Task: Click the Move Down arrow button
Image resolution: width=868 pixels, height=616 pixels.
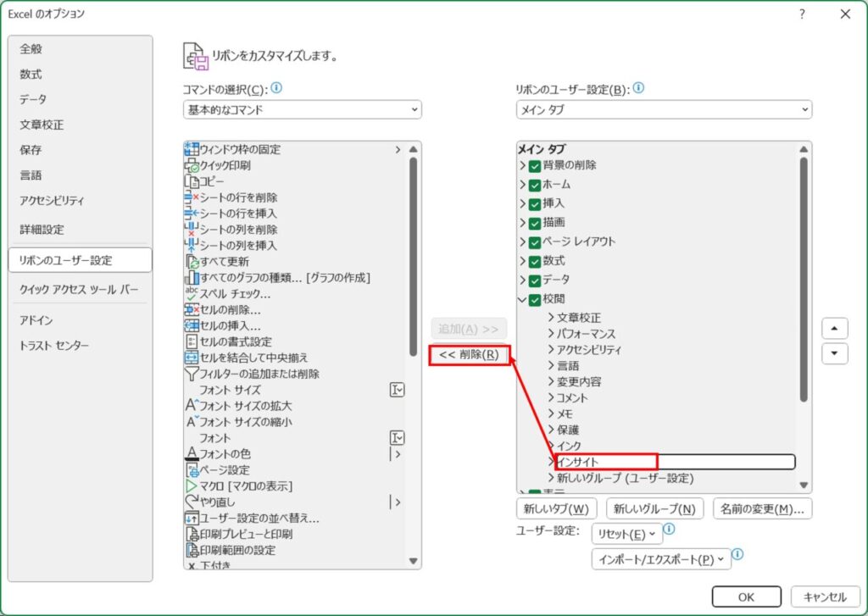Action: (x=834, y=353)
